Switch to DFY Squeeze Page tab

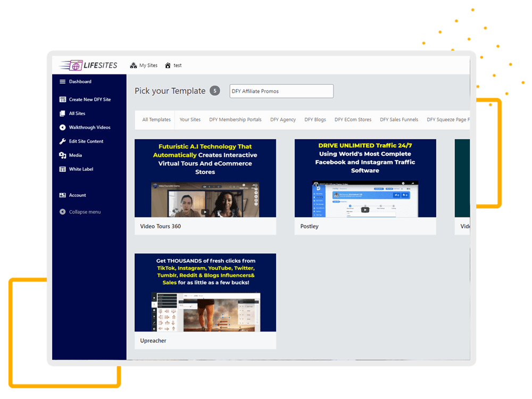448,119
